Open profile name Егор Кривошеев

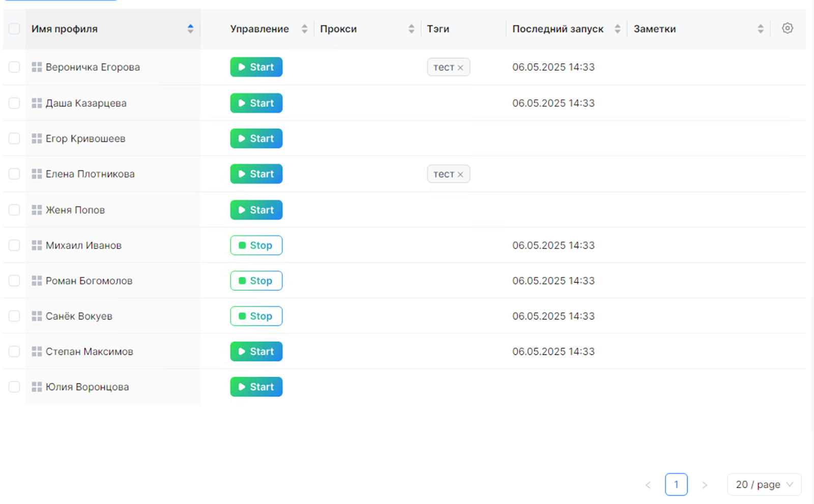pos(85,138)
